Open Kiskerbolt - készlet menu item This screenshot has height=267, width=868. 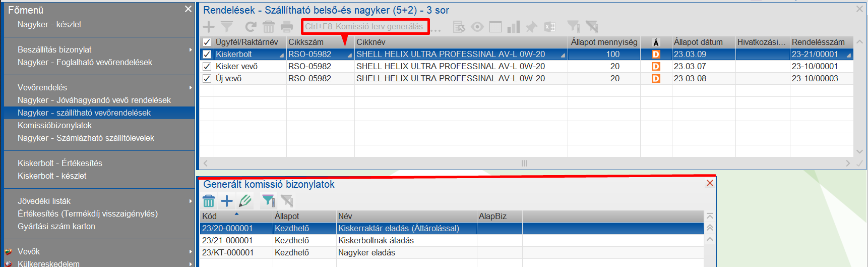pos(52,176)
